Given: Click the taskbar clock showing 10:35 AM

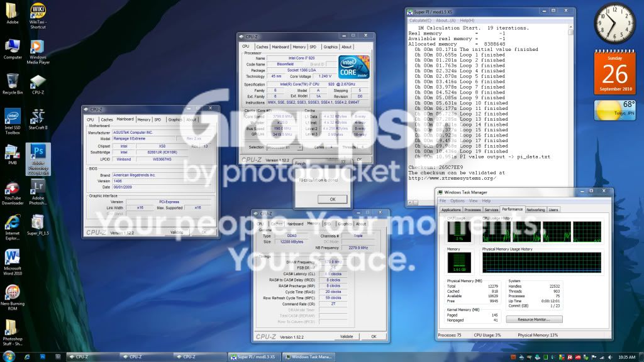Looking at the screenshot, I should [x=626, y=357].
